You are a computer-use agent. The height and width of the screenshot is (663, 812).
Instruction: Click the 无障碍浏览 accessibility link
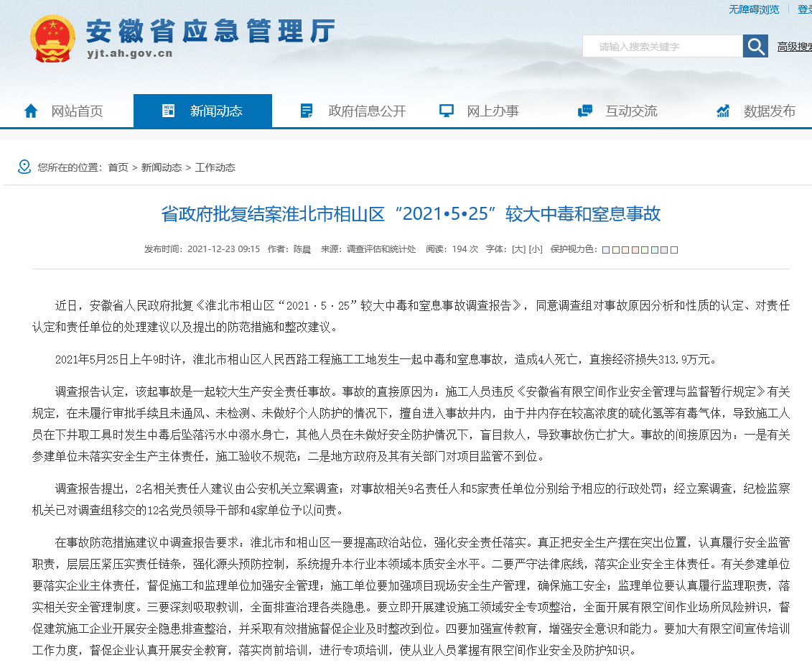[x=754, y=9]
